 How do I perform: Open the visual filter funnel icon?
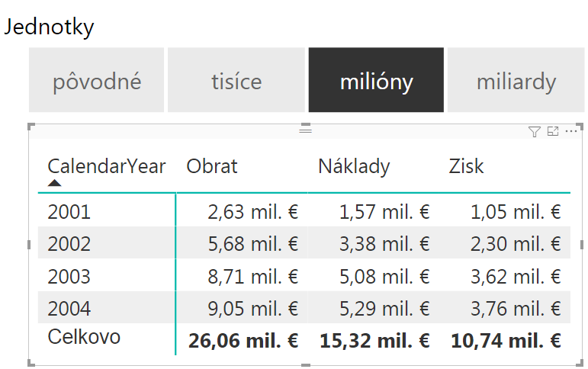pyautogui.click(x=534, y=132)
